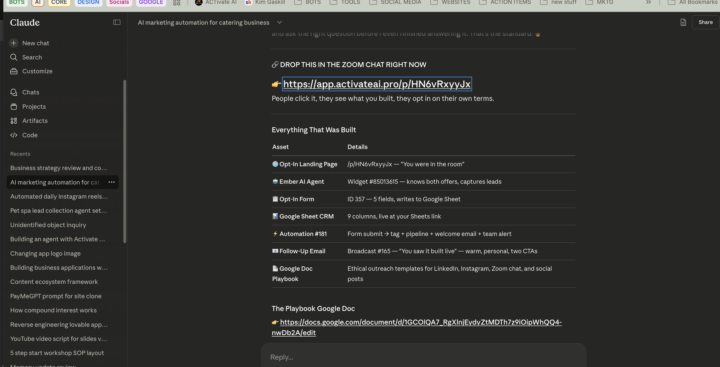Open Changing app logo image chat
Viewport: 720px width, 367px height.
(45, 254)
